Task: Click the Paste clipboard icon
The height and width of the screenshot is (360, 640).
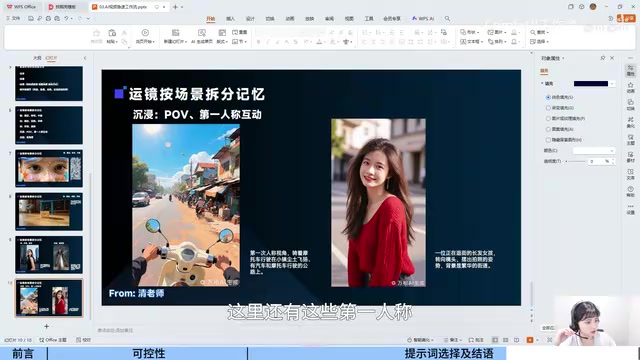Action: 112,33
